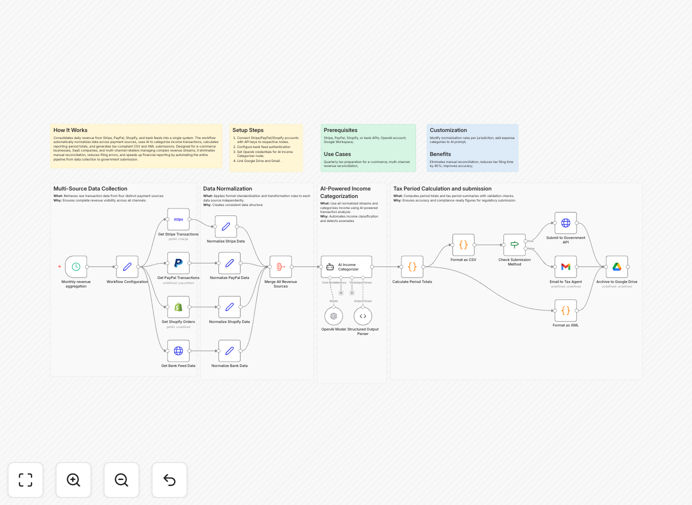The height and width of the screenshot is (505, 692).
Task: Open the Structured Output Parser sub-node
Action: click(363, 316)
